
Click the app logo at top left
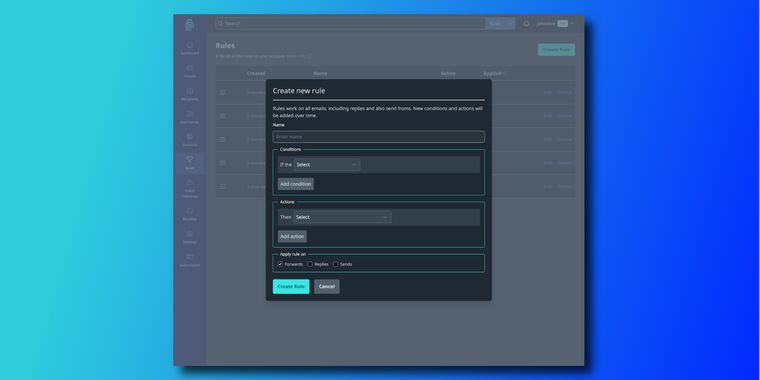(x=190, y=25)
